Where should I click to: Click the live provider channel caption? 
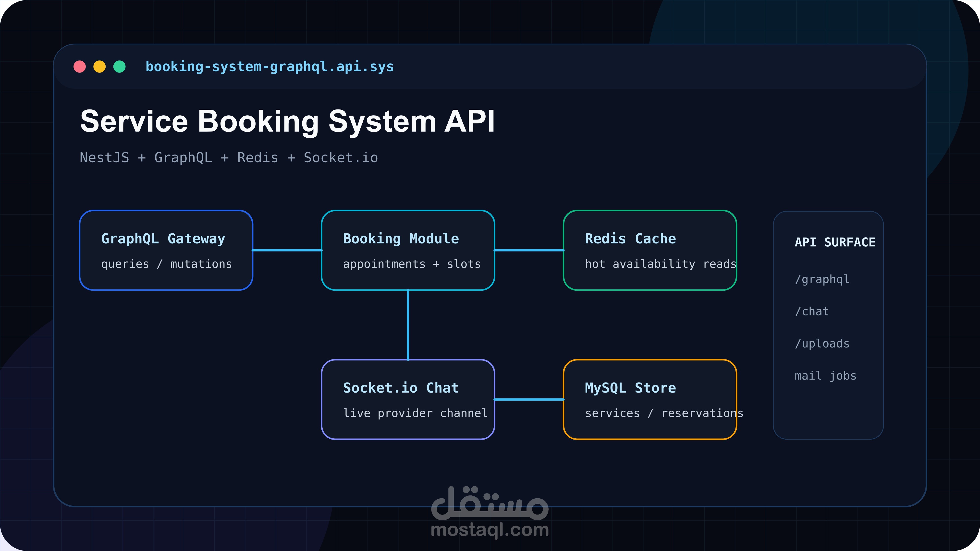[416, 413]
